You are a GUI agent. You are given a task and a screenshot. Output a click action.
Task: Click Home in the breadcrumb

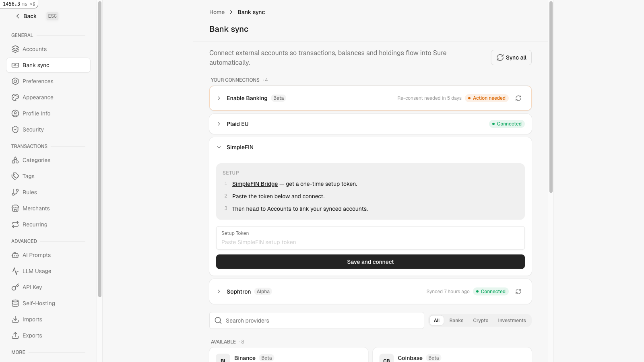pyautogui.click(x=217, y=12)
